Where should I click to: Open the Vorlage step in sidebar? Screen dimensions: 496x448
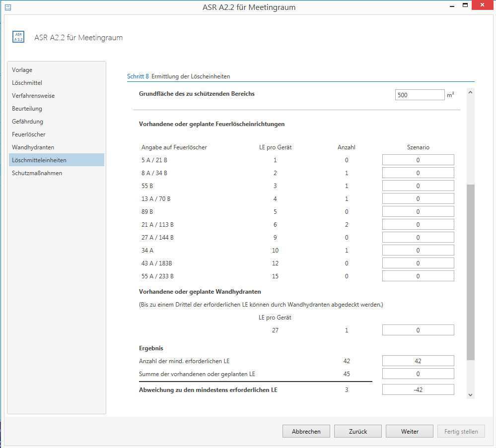22,70
